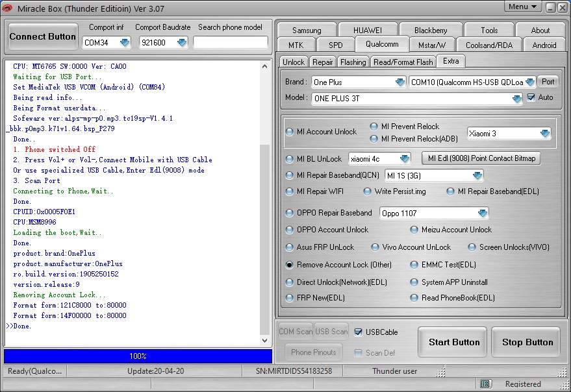Select MI Repair Baseband(EDL) option

450,191
